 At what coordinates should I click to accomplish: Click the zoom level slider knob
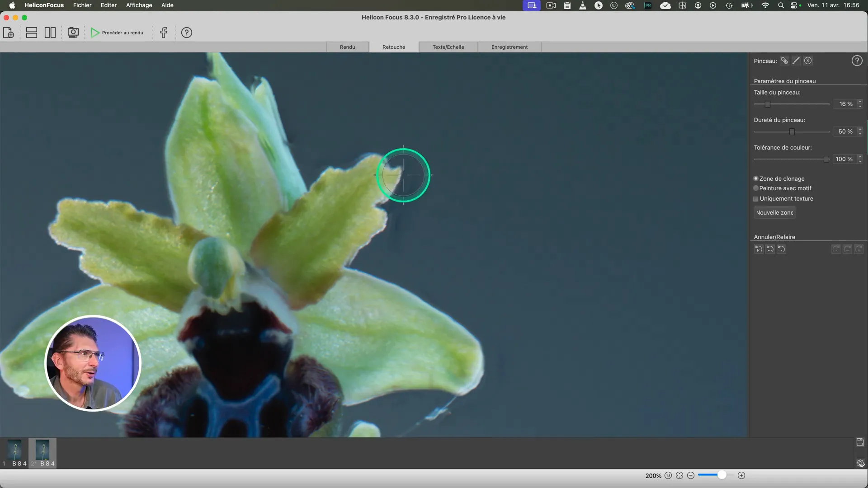tap(722, 475)
